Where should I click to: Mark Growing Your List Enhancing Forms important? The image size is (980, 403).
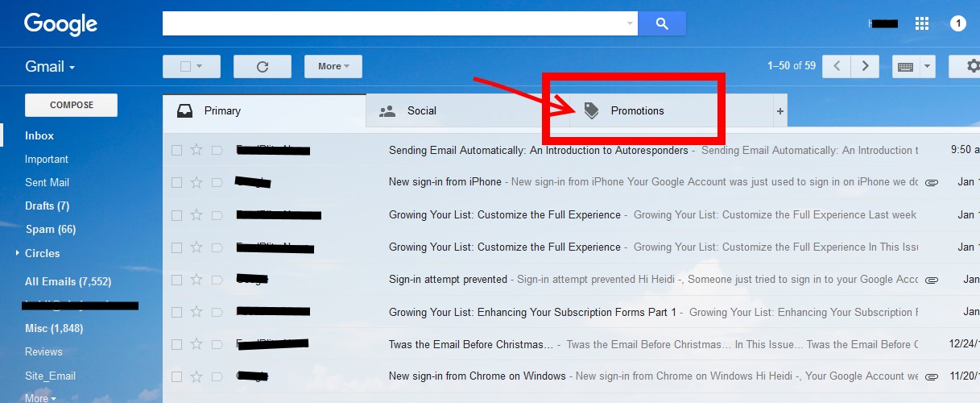click(x=217, y=312)
